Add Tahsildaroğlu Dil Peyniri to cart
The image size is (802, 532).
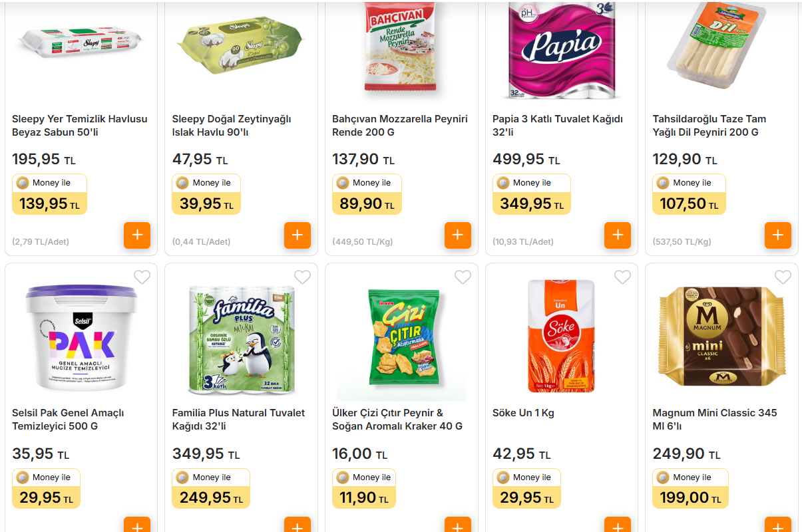click(x=778, y=235)
